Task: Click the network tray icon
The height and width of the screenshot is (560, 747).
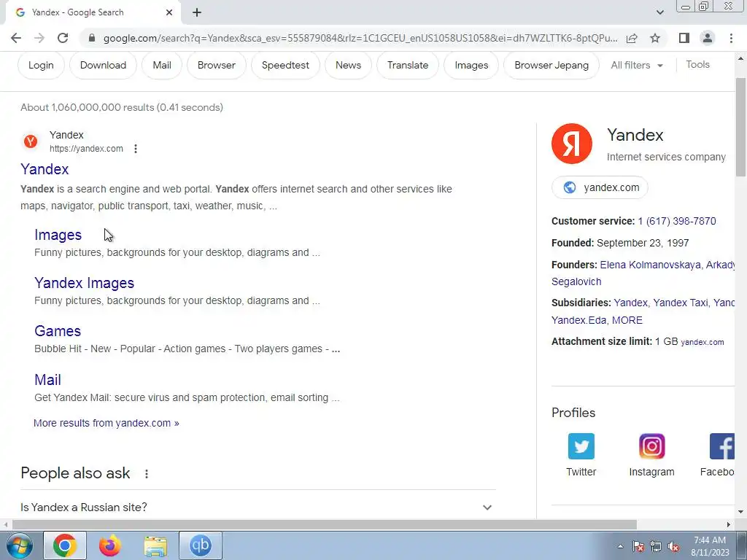Action: (656, 547)
